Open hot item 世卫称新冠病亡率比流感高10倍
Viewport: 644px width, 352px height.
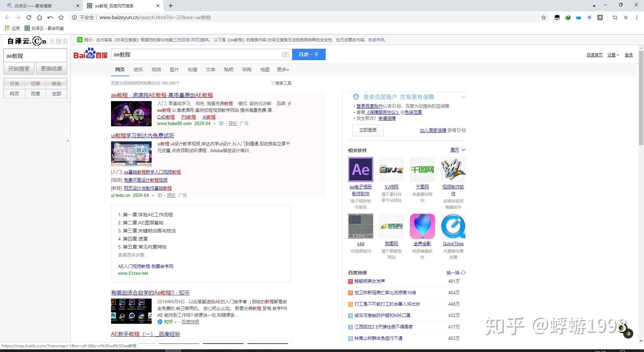click(x=385, y=293)
